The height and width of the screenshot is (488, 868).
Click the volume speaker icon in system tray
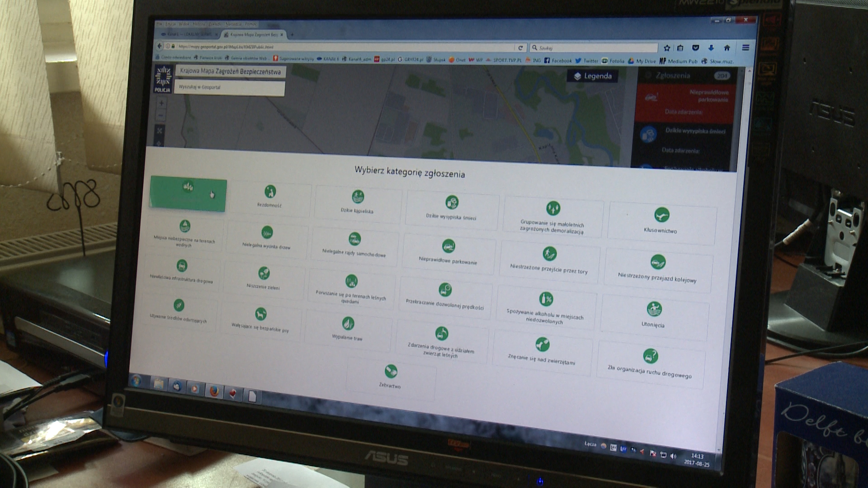[674, 456]
